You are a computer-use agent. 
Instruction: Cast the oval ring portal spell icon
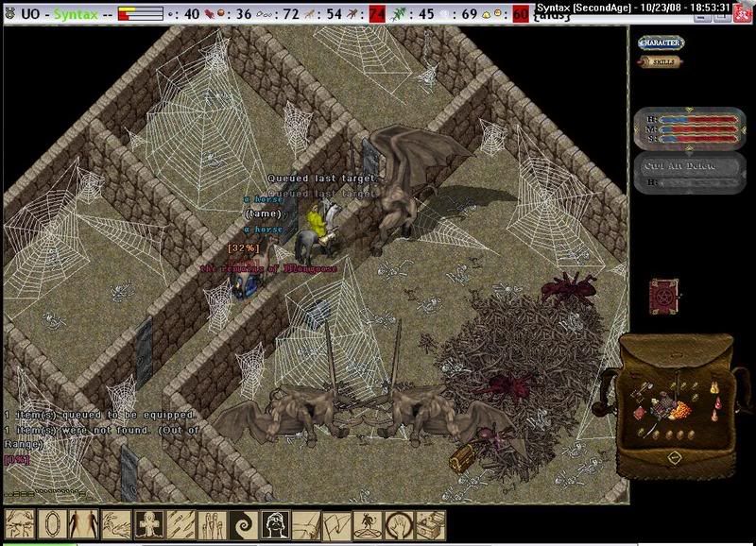coord(52,525)
